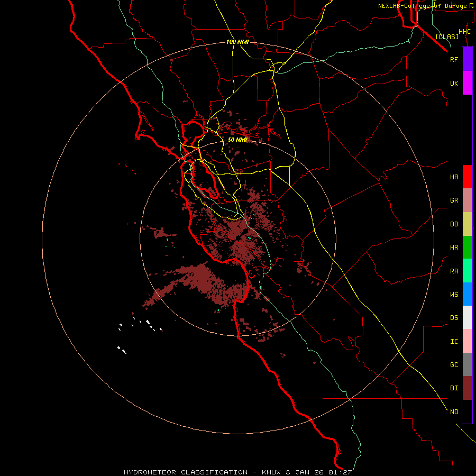Click the mint green RA legend swatch
Screen dimensions: 476x476
coord(467,271)
